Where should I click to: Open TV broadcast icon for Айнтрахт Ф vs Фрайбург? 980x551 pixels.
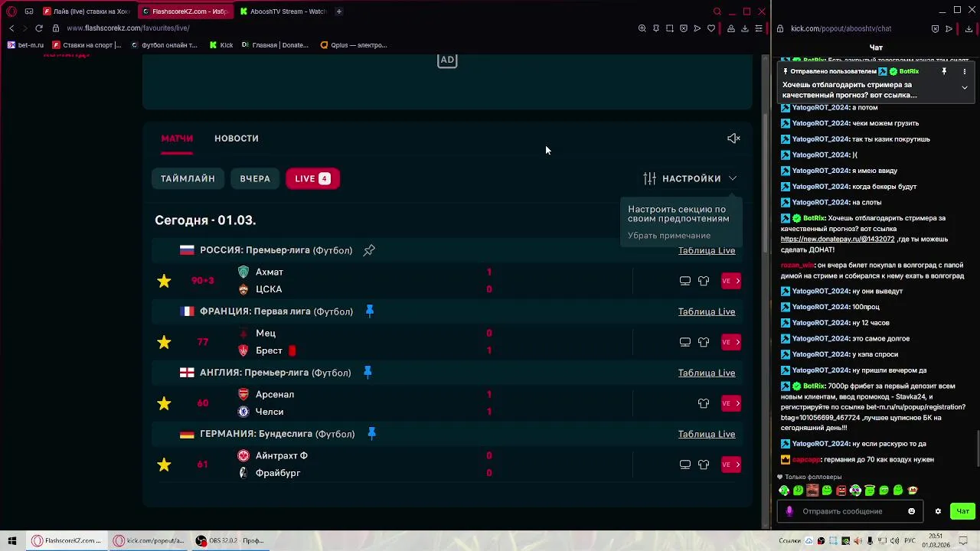[x=685, y=465]
